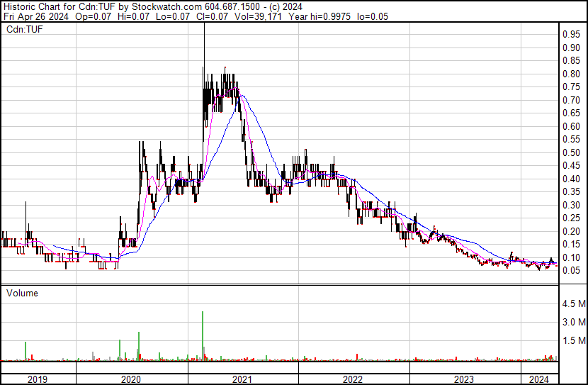Click the '4.5 M' volume axis label
588x385 pixels.
(574, 303)
